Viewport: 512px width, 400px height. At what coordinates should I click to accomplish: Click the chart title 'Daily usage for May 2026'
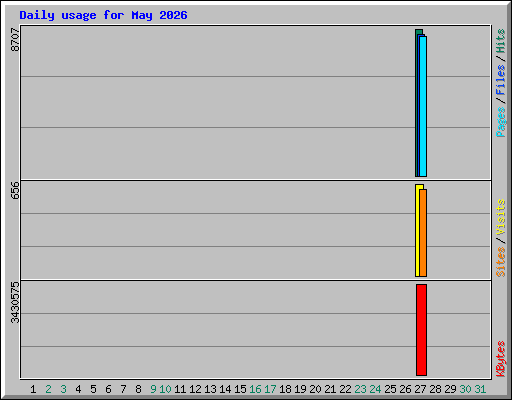coord(103,15)
